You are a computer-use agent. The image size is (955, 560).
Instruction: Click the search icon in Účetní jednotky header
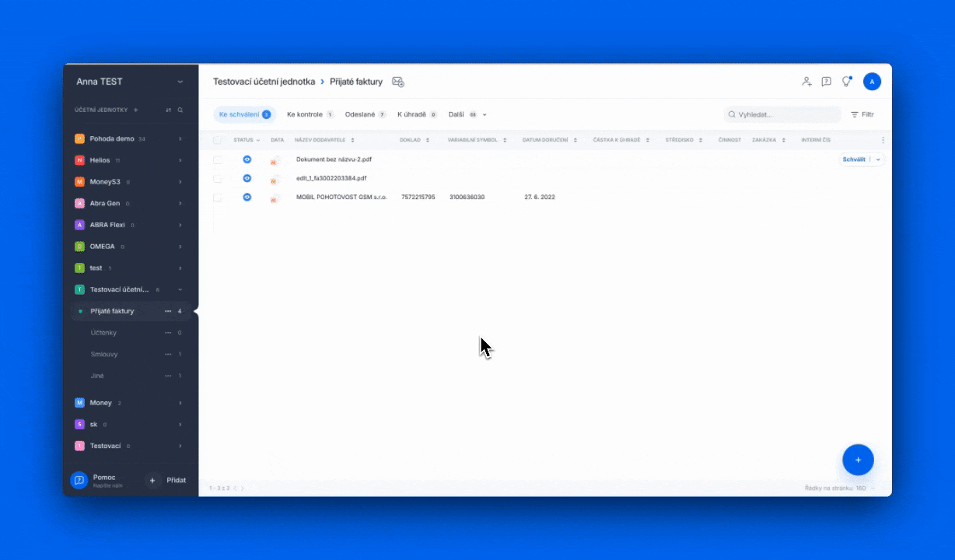(x=180, y=110)
